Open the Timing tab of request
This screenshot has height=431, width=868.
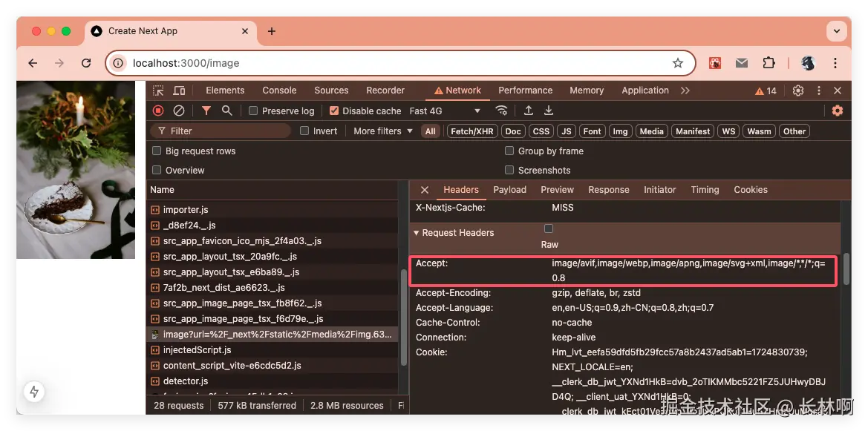[x=705, y=190]
